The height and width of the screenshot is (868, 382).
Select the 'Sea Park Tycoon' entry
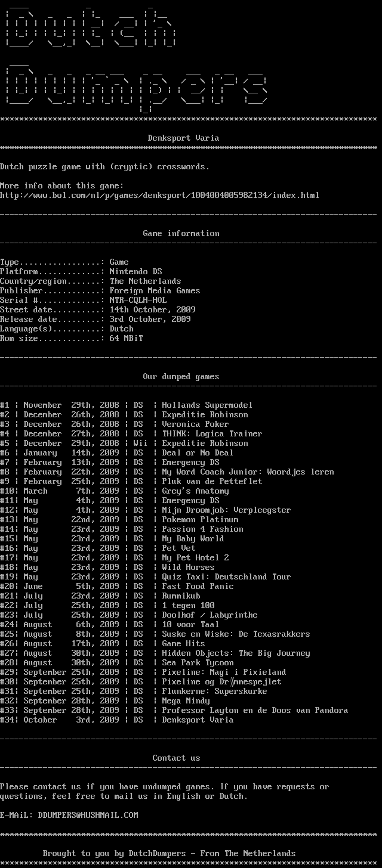tap(198, 662)
